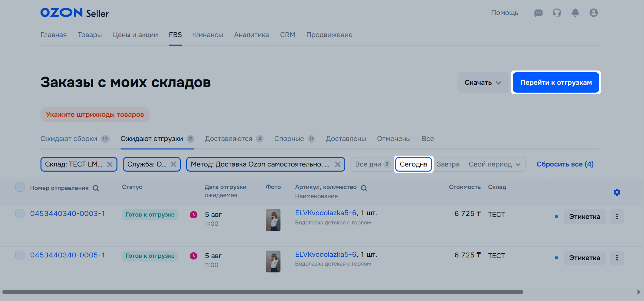
Task: Switch to Все orders tab
Action: pos(428,139)
